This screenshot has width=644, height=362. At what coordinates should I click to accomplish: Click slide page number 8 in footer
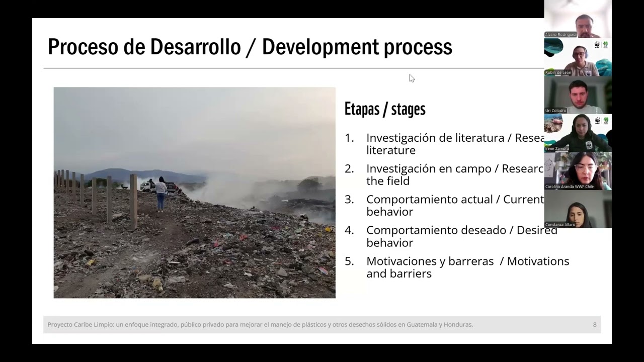[x=595, y=325]
